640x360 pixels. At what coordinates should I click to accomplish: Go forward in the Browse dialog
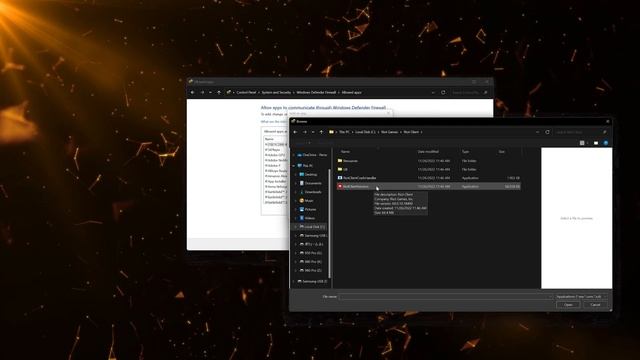click(304, 132)
